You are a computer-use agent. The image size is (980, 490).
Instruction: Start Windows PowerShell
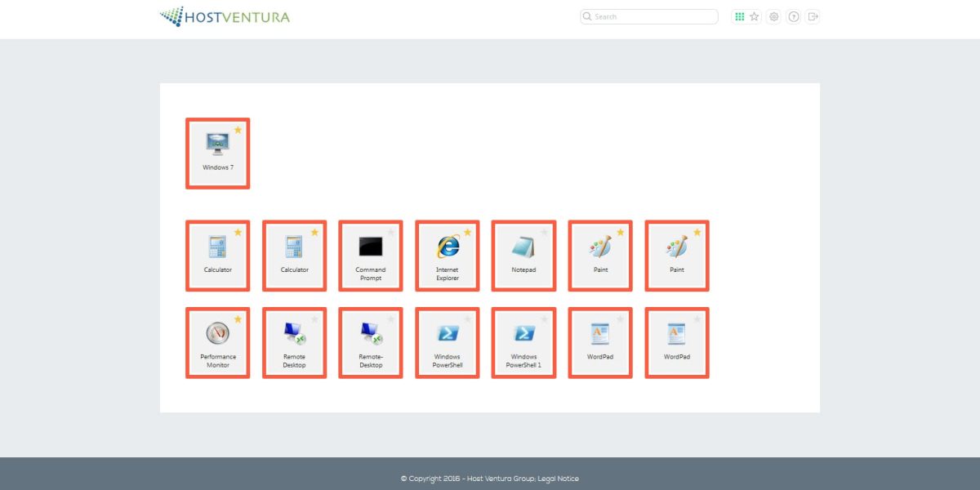447,342
